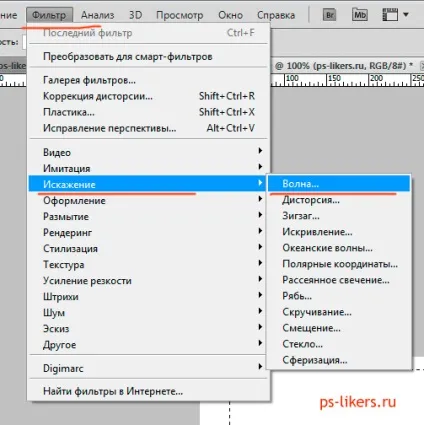Open the Фильтр menu
Image resolution: width=424 pixels, height=425 pixels.
coord(49,15)
